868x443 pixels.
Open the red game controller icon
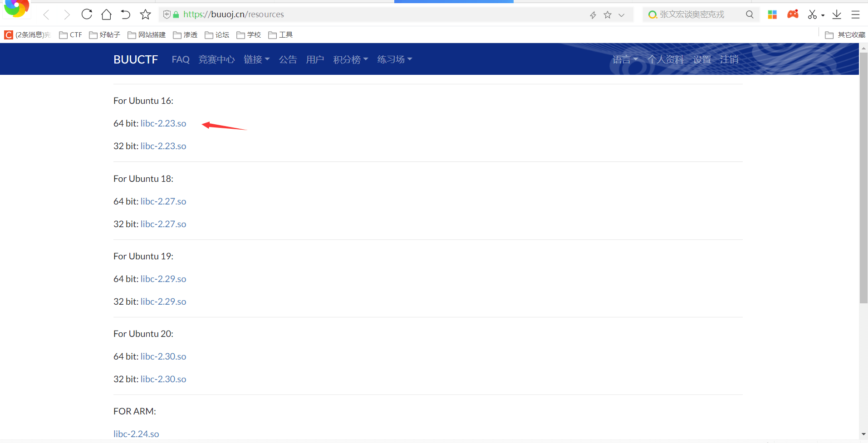coord(793,15)
